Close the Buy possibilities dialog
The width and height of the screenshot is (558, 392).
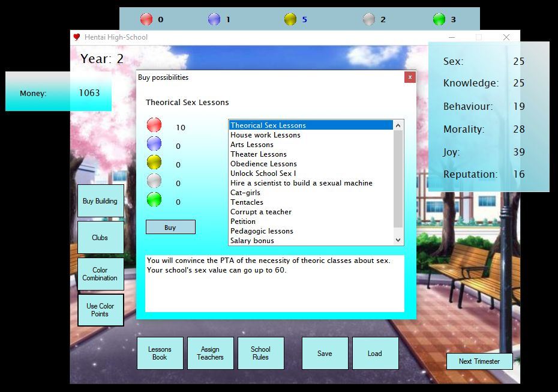[410, 77]
